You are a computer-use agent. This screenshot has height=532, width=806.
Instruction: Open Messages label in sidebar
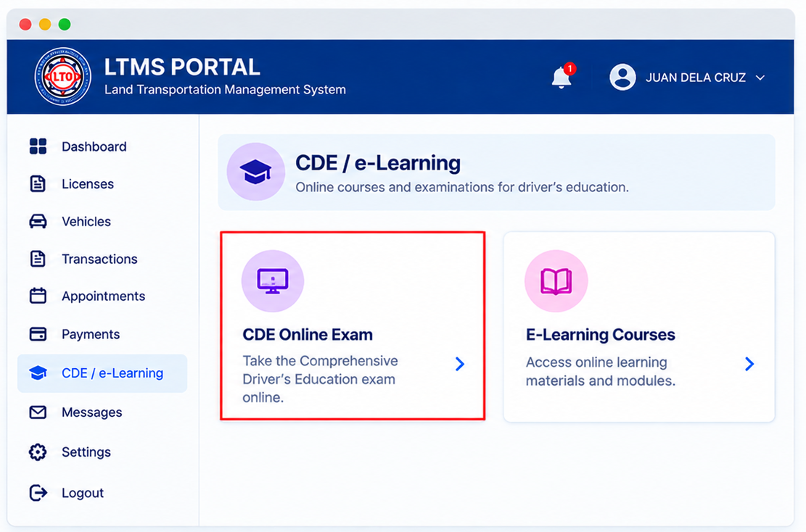92,412
